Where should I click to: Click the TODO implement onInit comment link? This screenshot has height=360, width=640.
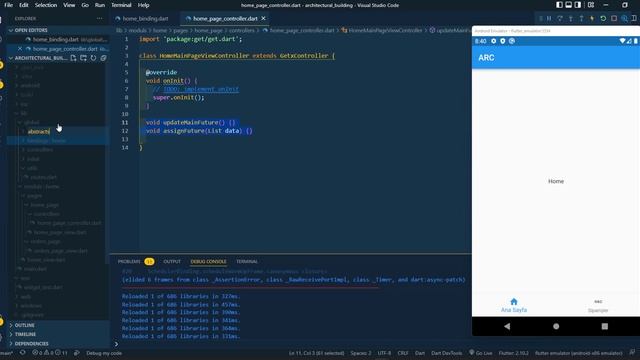point(200,89)
